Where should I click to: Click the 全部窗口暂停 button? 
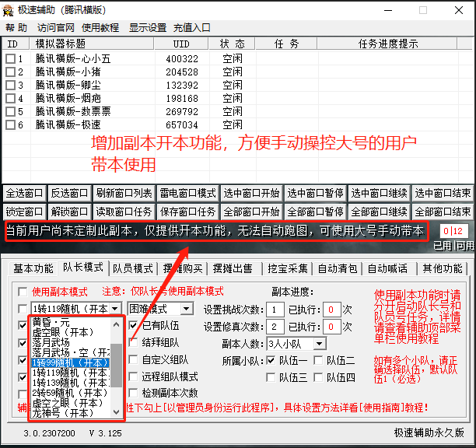(315, 212)
